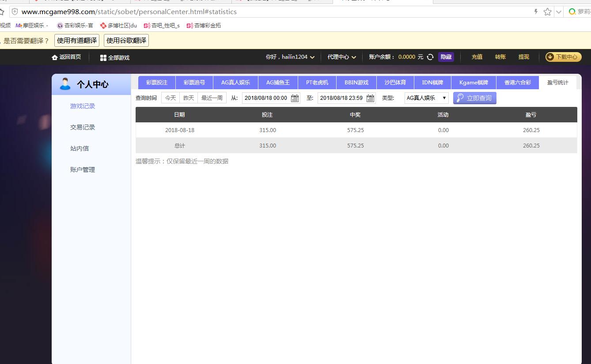Switch to the 盈亏统计 tab
Image resolution: width=591 pixels, height=364 pixels.
557,82
